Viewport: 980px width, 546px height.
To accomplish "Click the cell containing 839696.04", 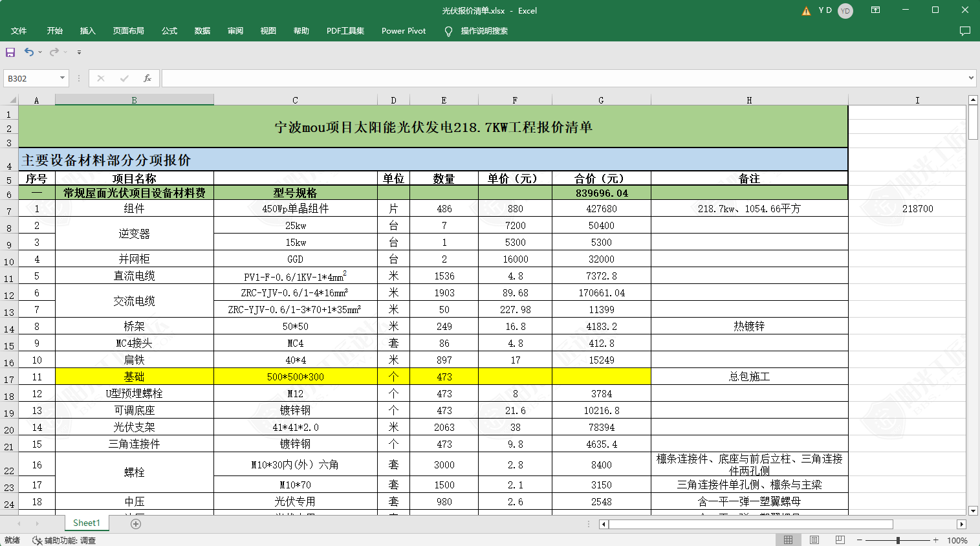I will pos(602,193).
